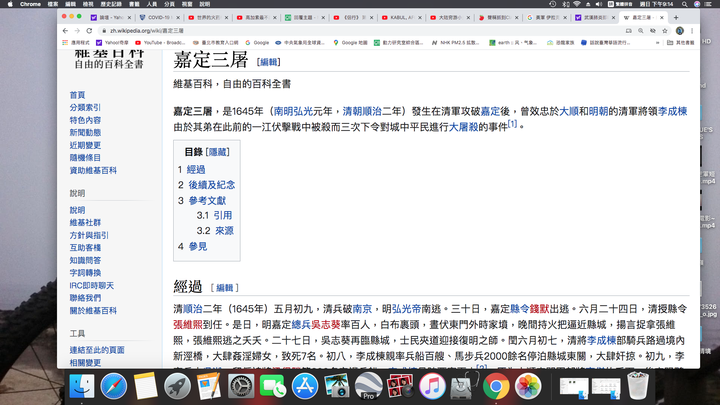Open the sidebar 首頁 link
720x405 pixels.
(x=77, y=95)
